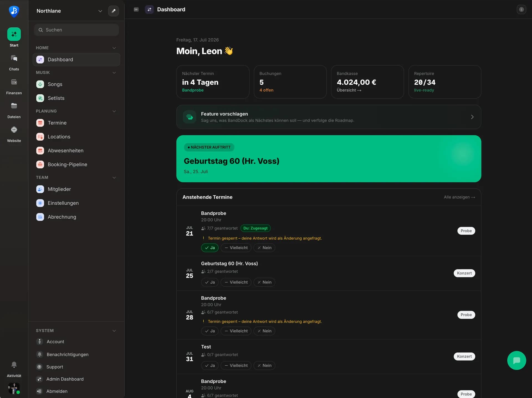Answer Ja for Geburtstag 60 Jul 25
Viewport: 532px width, 398px height.
tap(210, 282)
